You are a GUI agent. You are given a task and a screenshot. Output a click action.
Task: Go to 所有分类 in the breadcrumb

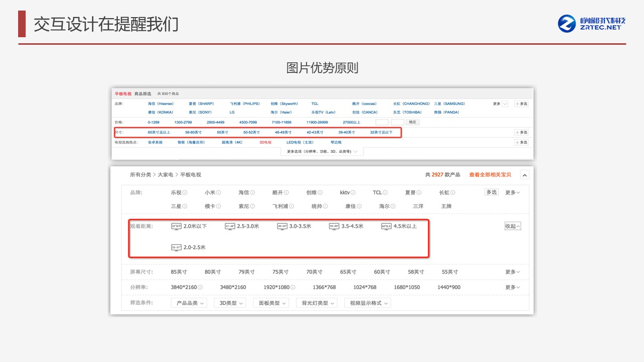coord(140,174)
